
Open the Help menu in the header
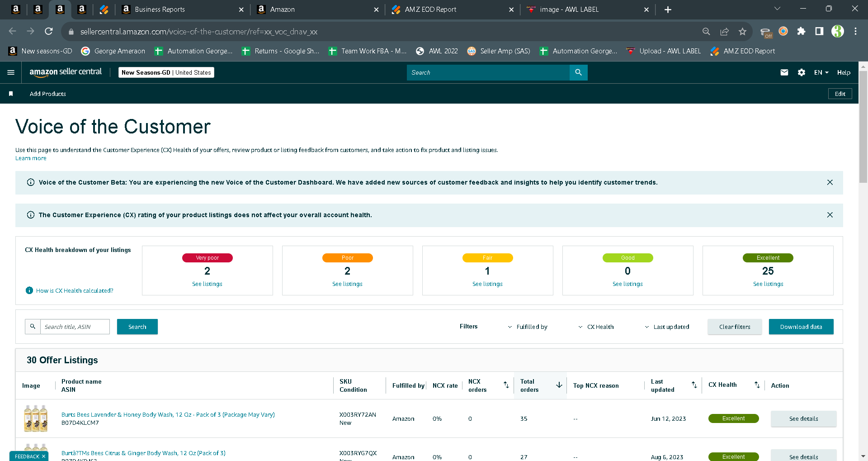coord(844,72)
